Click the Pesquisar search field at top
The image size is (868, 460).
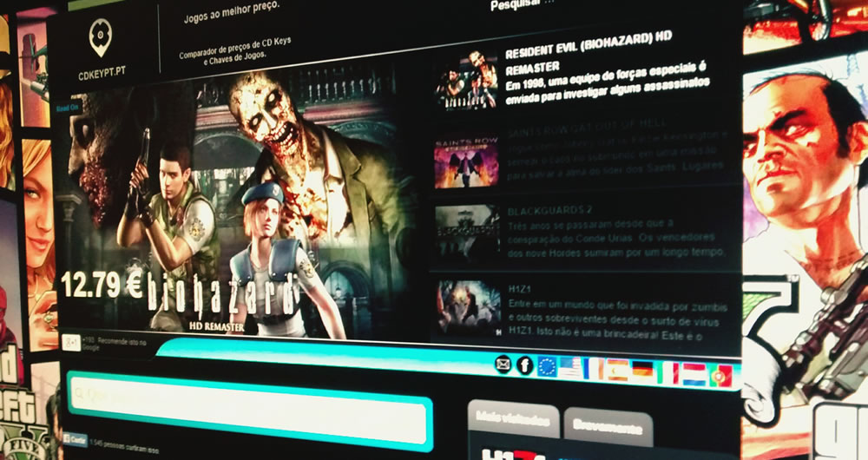[523, 5]
